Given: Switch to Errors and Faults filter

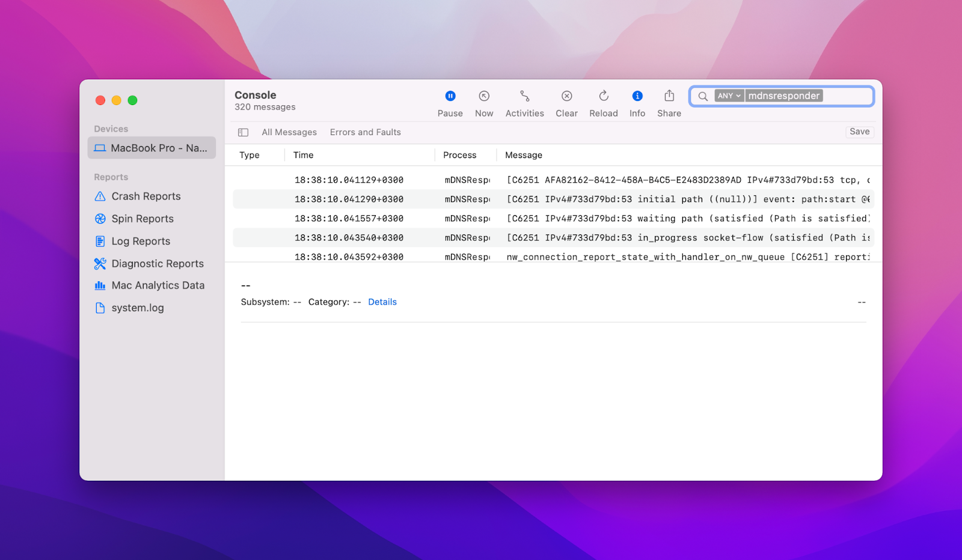Looking at the screenshot, I should (x=365, y=132).
